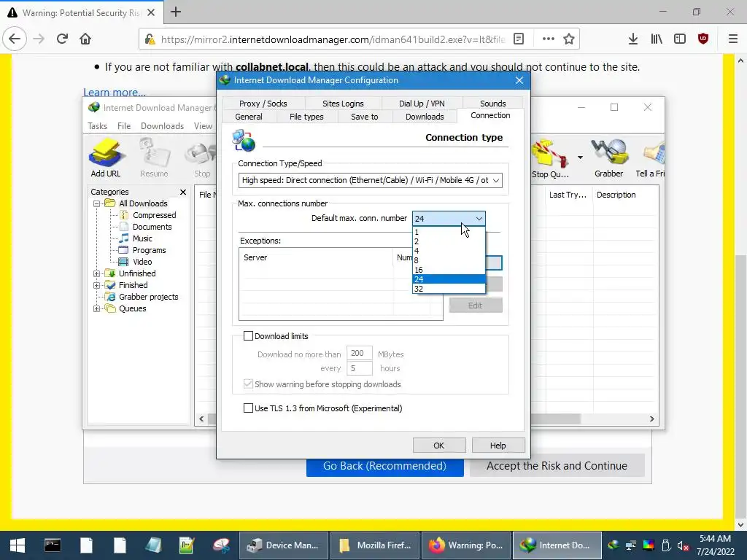This screenshot has height=560, width=747.
Task: Open page actions three-dot menu
Action: tap(549, 39)
